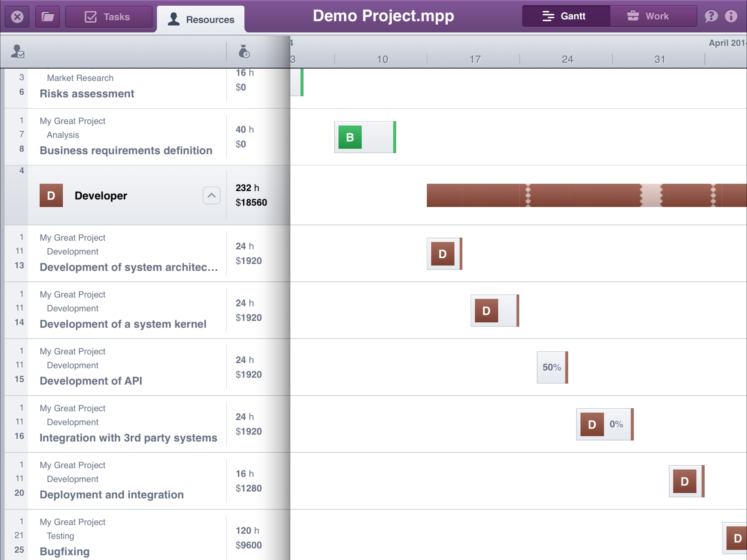Select the 50% Development of API bar

point(552,367)
